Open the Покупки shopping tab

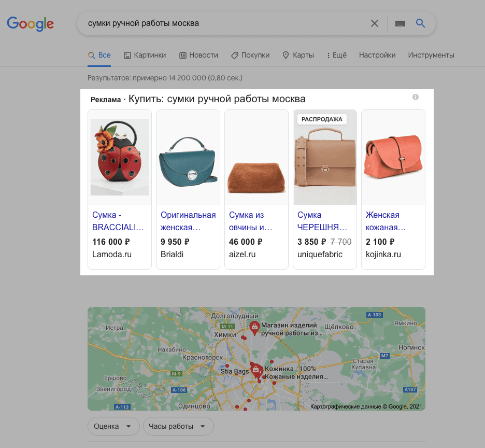click(x=250, y=55)
